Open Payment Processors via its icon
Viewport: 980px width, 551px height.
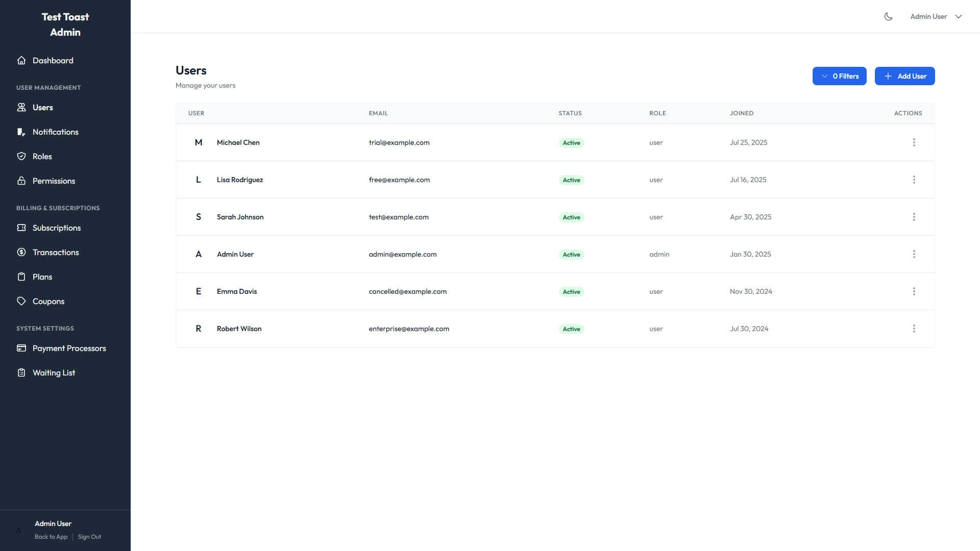click(21, 348)
